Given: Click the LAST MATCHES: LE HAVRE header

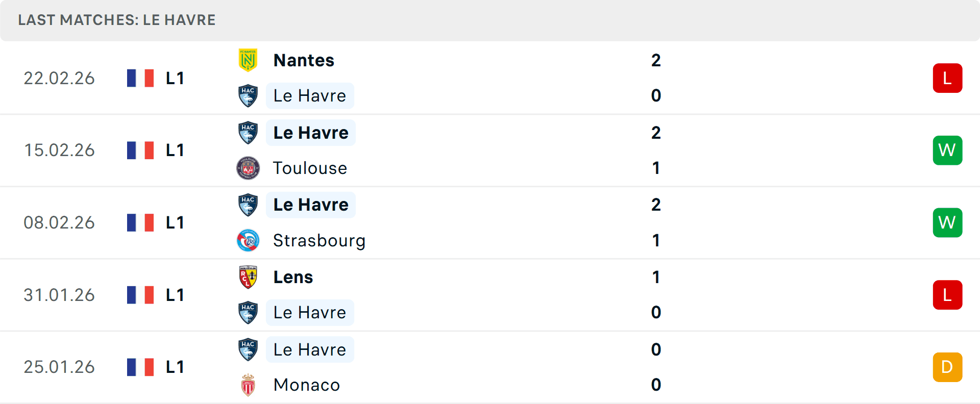Looking at the screenshot, I should tap(116, 20).
